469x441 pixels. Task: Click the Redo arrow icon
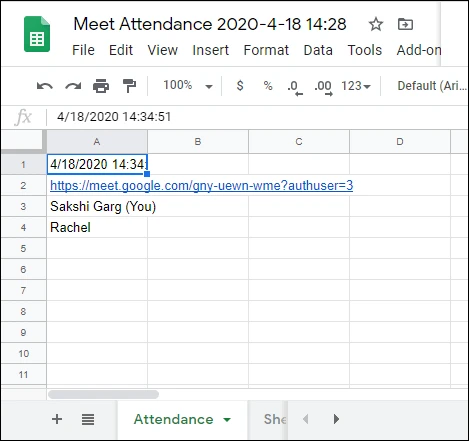73,86
